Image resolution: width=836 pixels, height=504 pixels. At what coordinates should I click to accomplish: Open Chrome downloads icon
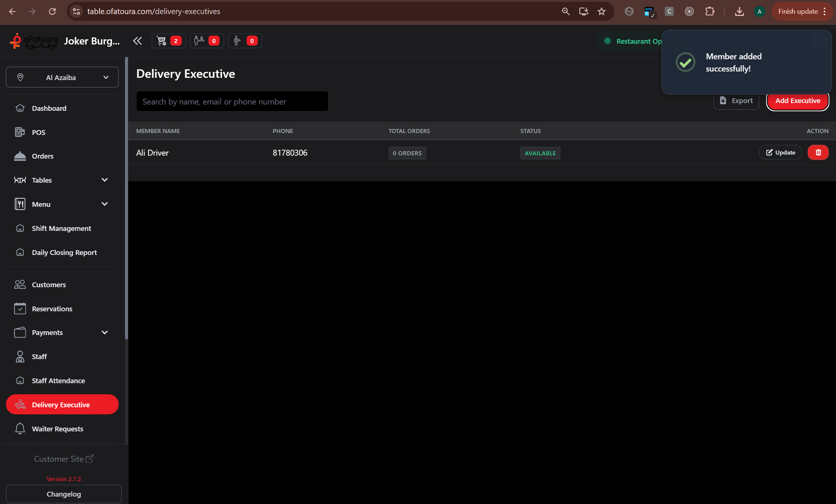click(x=739, y=11)
